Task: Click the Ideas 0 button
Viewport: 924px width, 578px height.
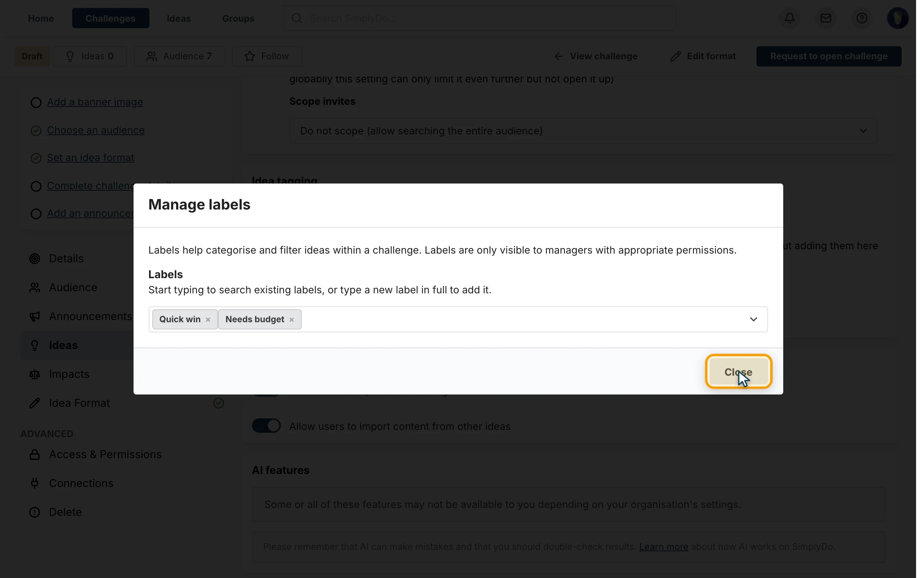Action: tap(90, 56)
